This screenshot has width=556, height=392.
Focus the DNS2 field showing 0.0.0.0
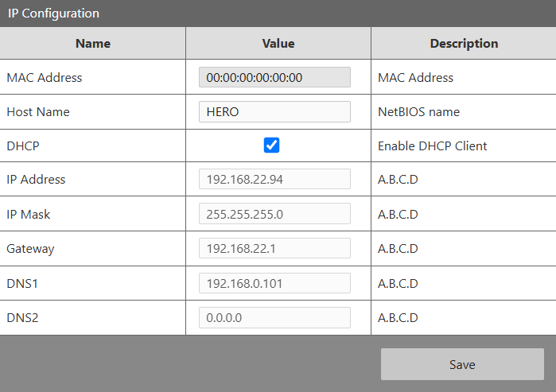[274, 318]
